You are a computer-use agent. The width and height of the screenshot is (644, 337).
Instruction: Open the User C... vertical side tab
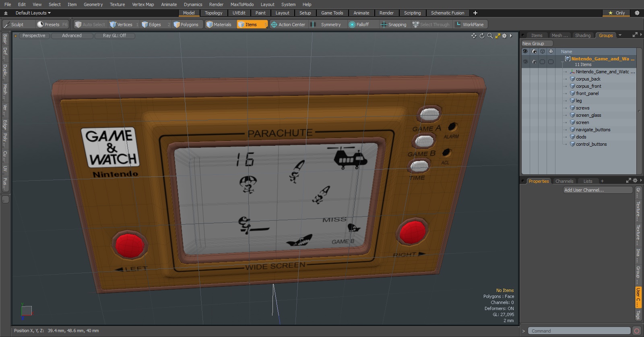click(638, 297)
